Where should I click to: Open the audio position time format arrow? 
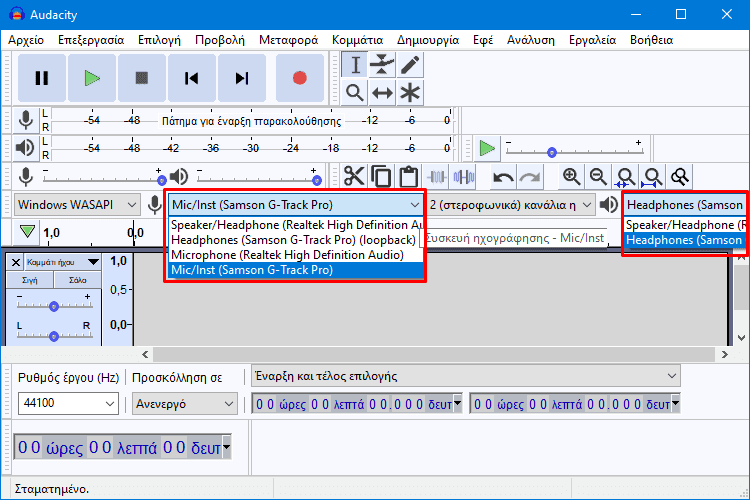click(x=227, y=447)
